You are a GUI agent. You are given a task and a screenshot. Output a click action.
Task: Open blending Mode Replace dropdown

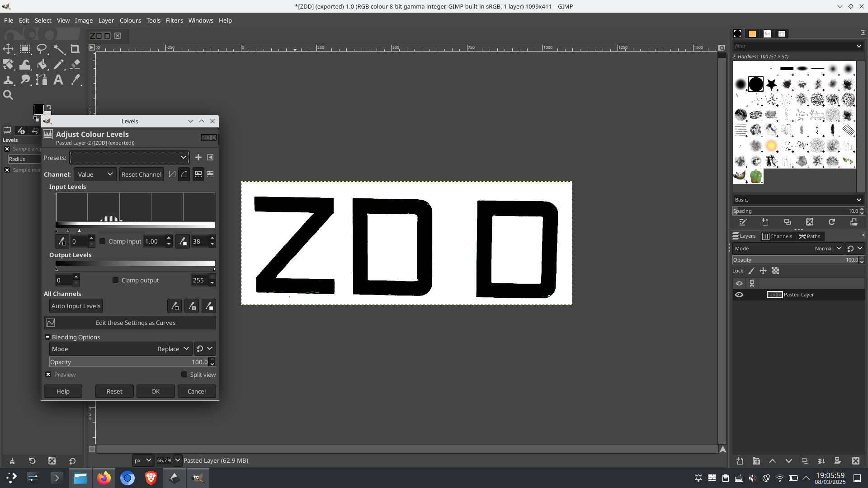click(121, 349)
